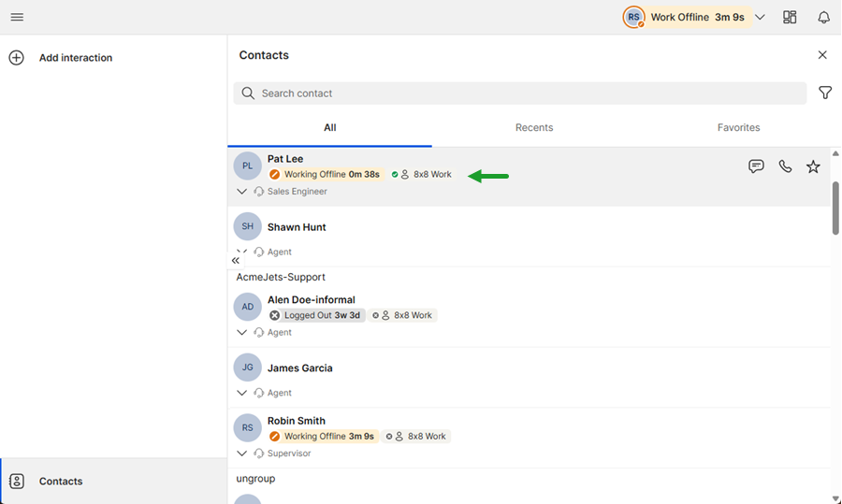This screenshot has width=842, height=504.
Task: Click Alen Doe's Logged Out status badge
Action: pyautogui.click(x=316, y=316)
